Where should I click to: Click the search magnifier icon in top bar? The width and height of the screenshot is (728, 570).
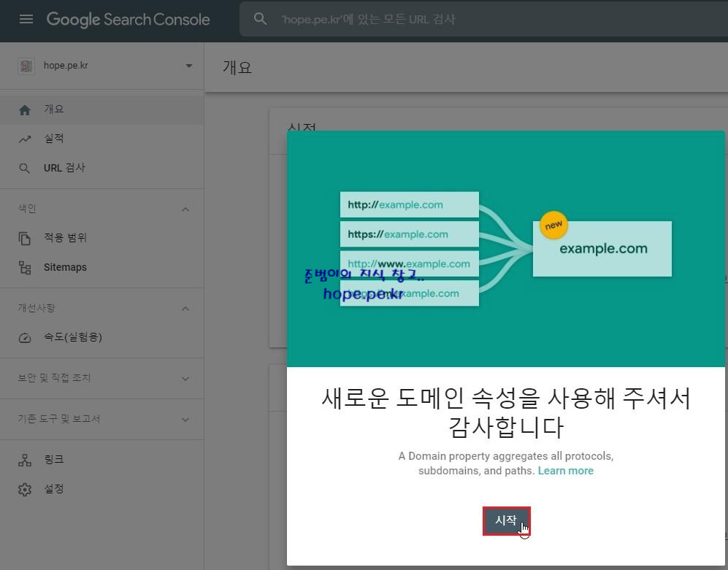[x=260, y=19]
